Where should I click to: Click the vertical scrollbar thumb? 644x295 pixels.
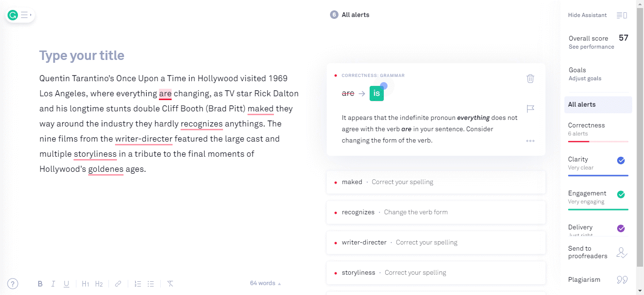[x=640, y=137]
